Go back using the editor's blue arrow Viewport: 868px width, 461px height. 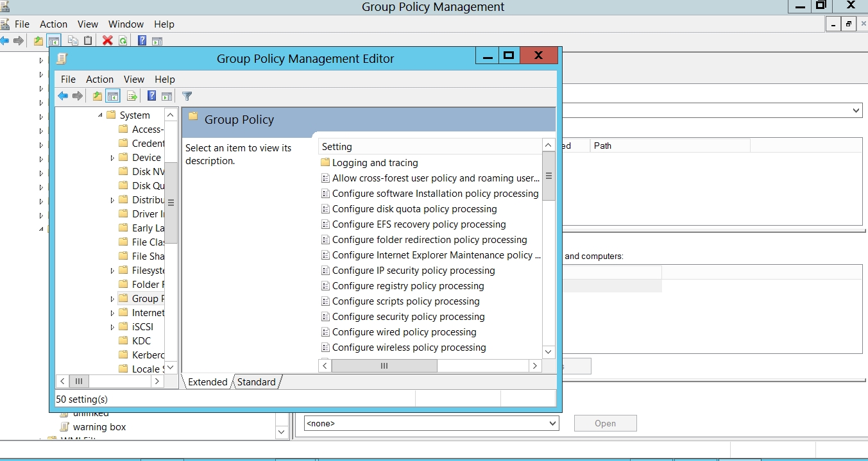point(62,96)
